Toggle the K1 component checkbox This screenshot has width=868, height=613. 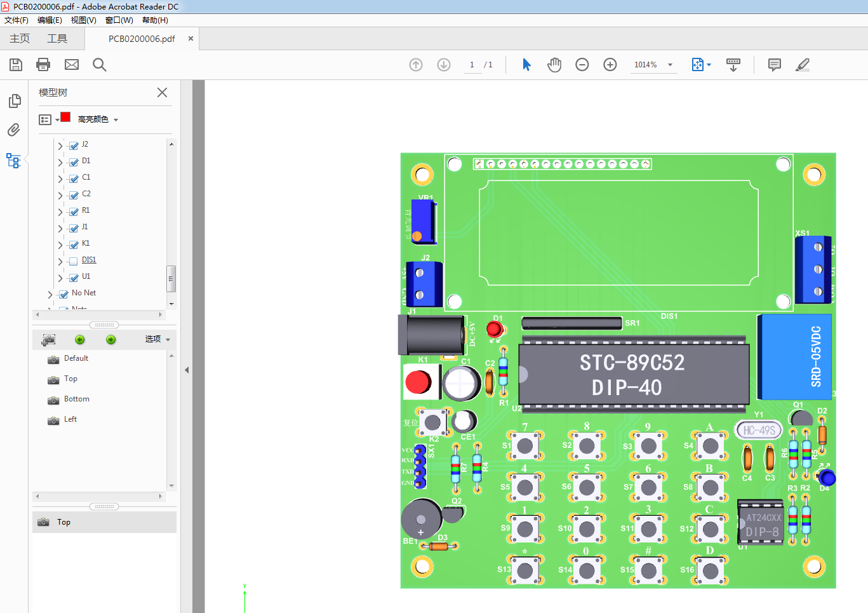(74, 245)
